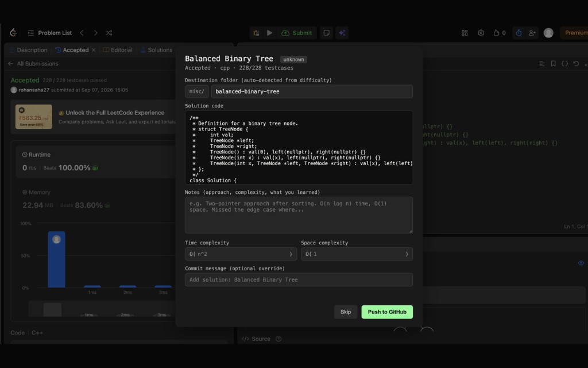Click the misc/ folder prefix label
The height and width of the screenshot is (368, 588).
(196, 91)
